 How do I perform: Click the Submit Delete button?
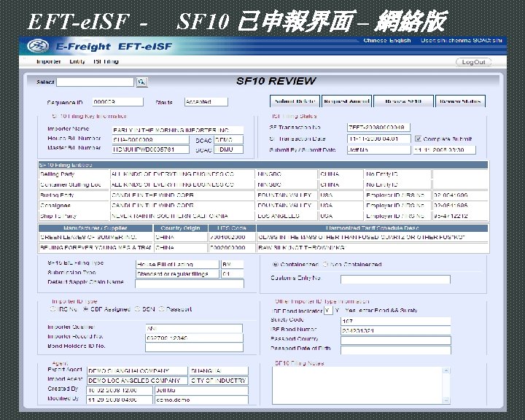click(295, 101)
